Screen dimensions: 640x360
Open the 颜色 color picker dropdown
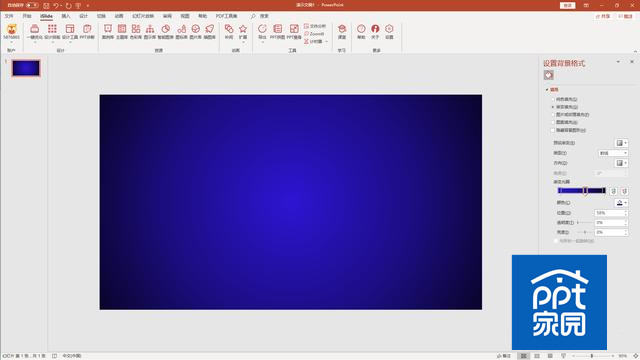coord(622,202)
